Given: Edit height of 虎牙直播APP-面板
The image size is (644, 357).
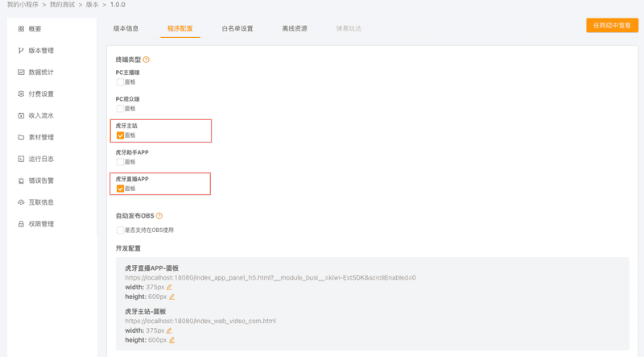Looking at the screenshot, I should [171, 297].
